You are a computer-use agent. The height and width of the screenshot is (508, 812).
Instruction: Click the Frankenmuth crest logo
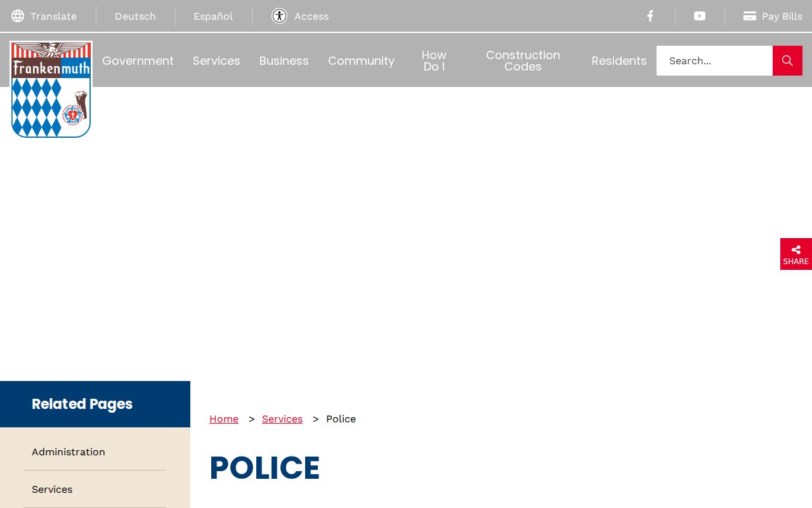[x=51, y=90]
